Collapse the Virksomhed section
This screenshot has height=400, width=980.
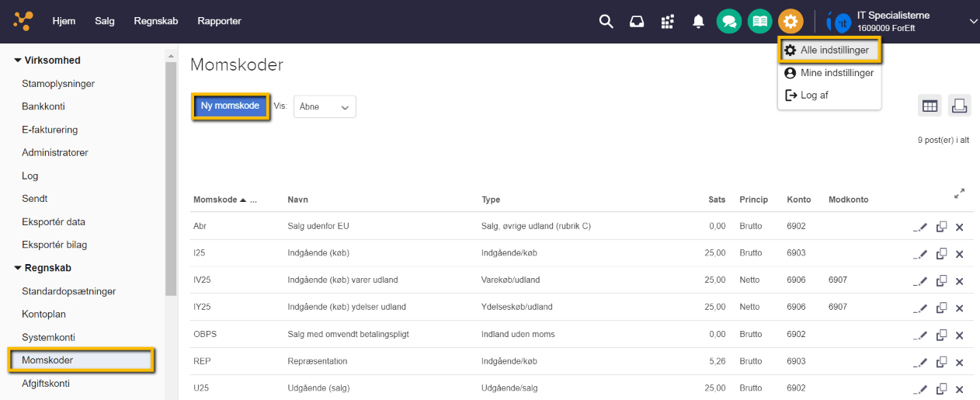pyautogui.click(x=18, y=61)
